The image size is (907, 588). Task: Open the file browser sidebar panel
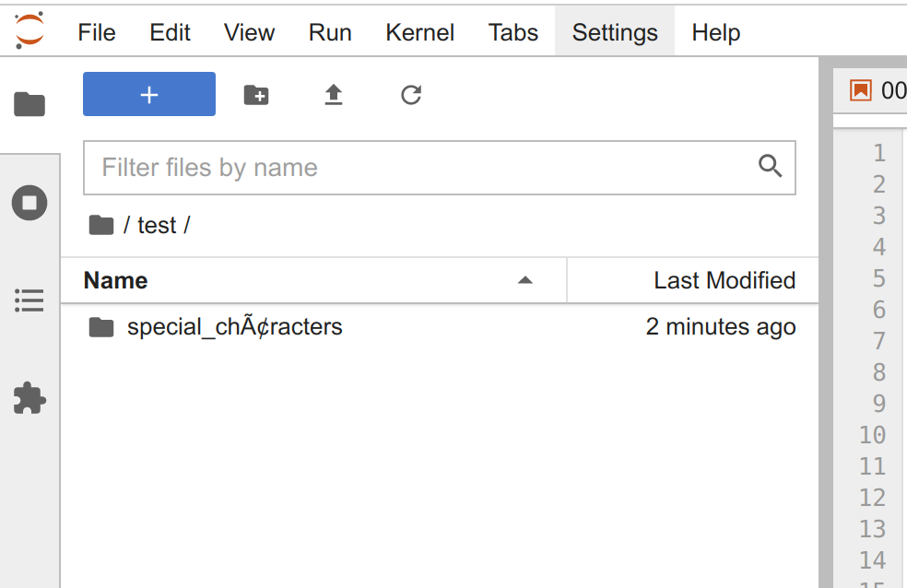point(29,103)
